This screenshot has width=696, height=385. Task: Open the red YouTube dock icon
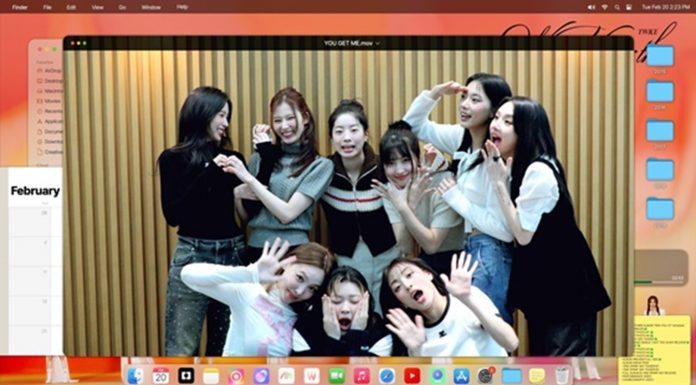tap(412, 376)
